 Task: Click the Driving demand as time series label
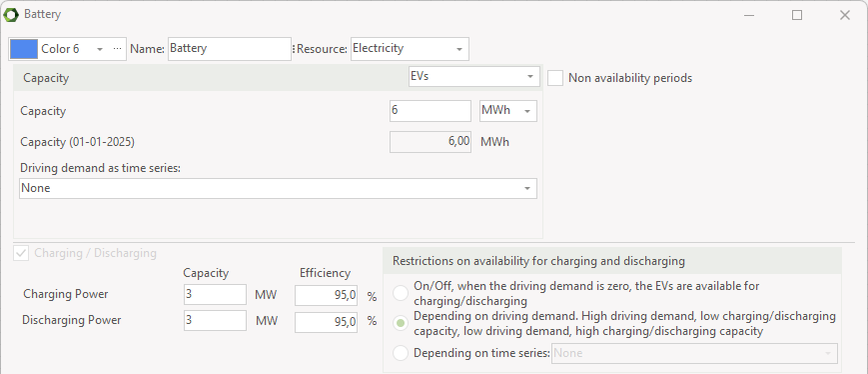(x=100, y=168)
